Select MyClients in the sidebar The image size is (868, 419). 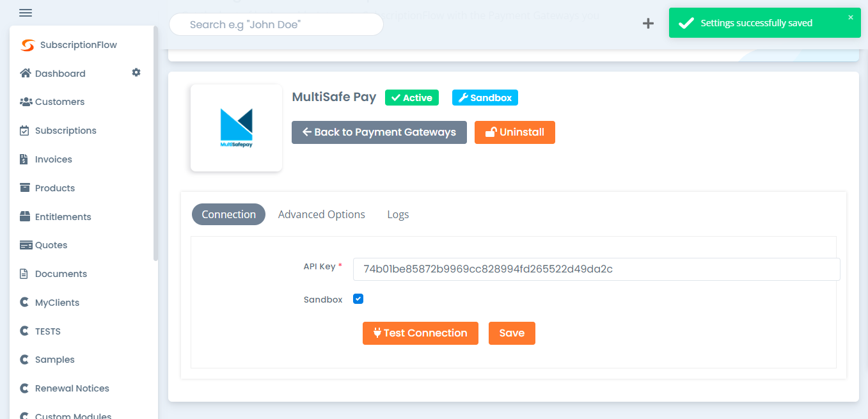(58, 303)
